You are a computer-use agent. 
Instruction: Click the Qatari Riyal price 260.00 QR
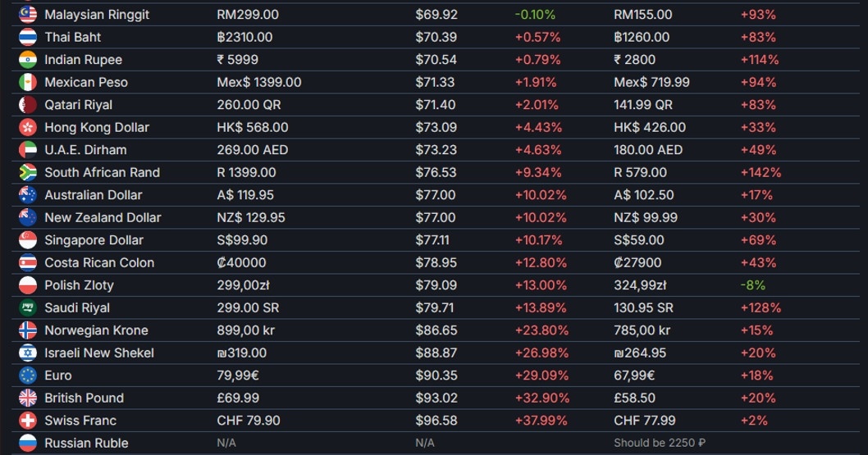pyautogui.click(x=246, y=105)
